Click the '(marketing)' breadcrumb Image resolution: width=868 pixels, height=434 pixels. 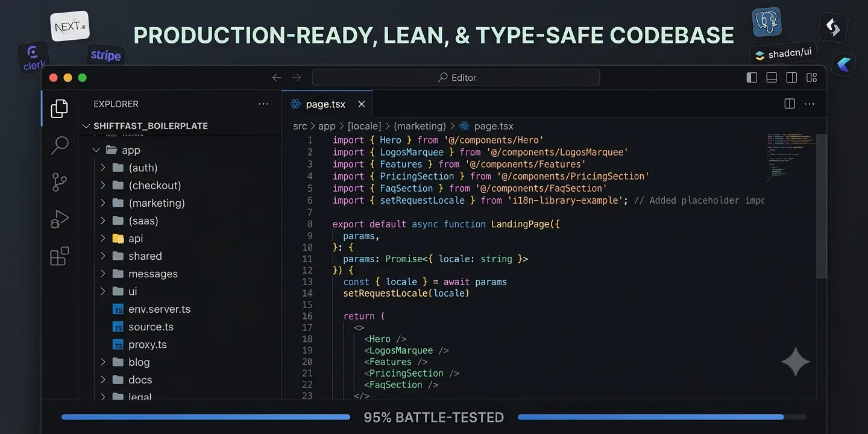(420, 126)
